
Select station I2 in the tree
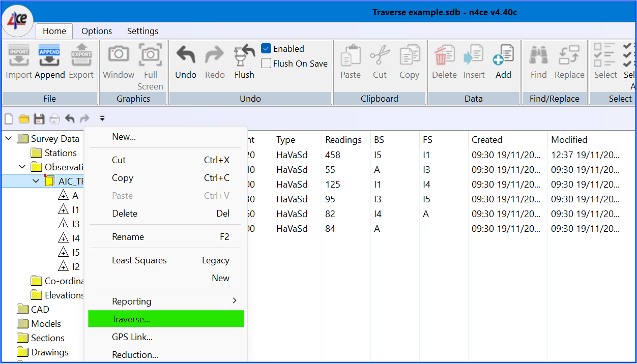pyautogui.click(x=69, y=266)
